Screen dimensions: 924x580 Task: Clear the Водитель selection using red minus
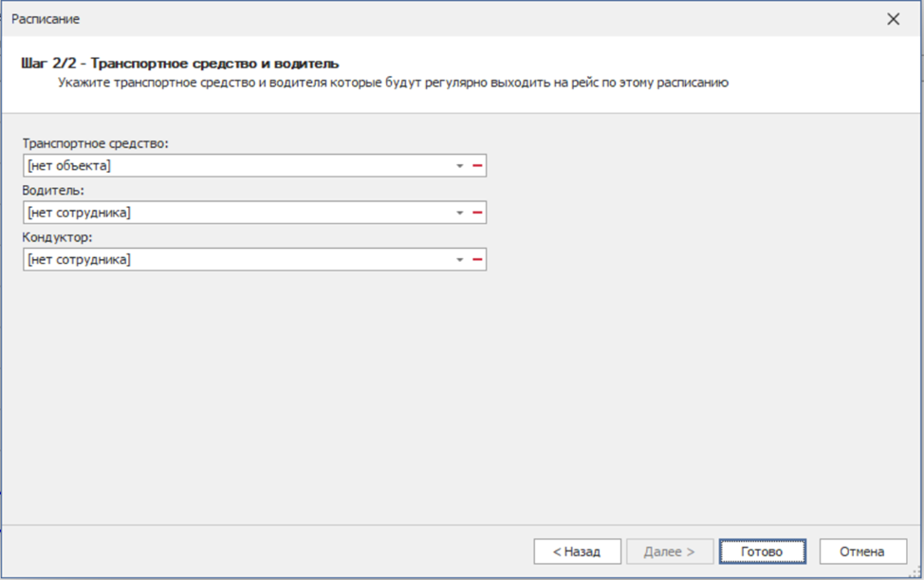click(477, 213)
